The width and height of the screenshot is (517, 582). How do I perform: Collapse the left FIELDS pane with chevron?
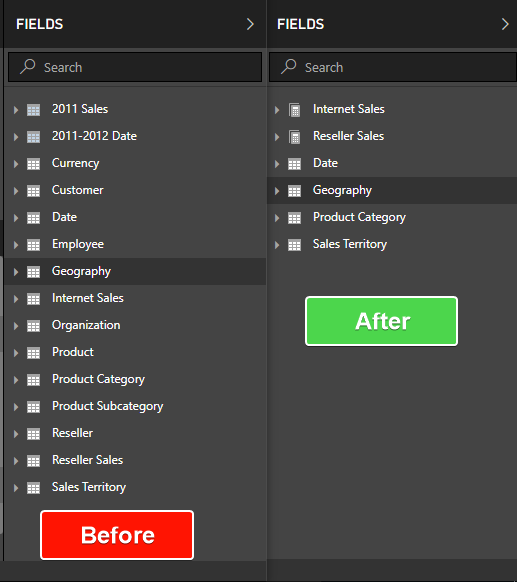point(251,24)
